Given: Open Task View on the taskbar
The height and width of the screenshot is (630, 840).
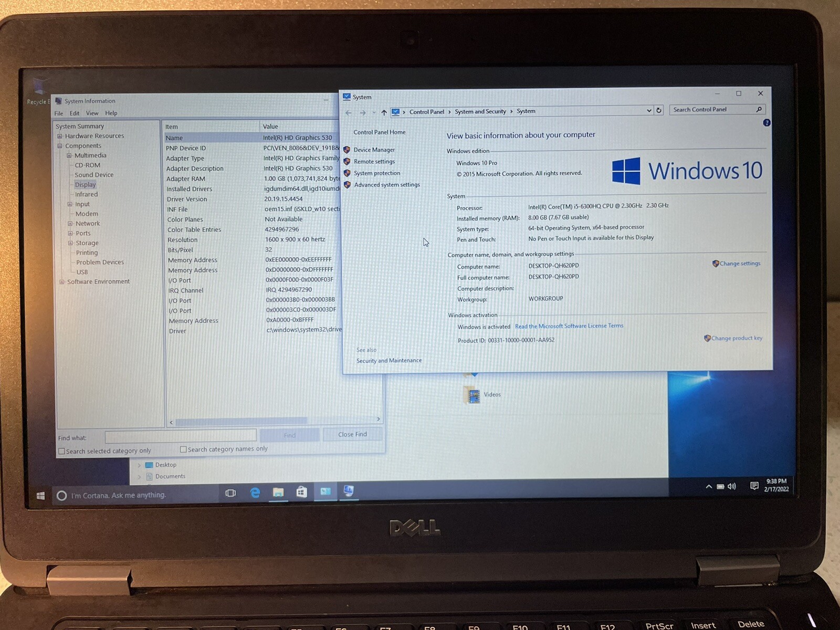Looking at the screenshot, I should pyautogui.click(x=230, y=493).
